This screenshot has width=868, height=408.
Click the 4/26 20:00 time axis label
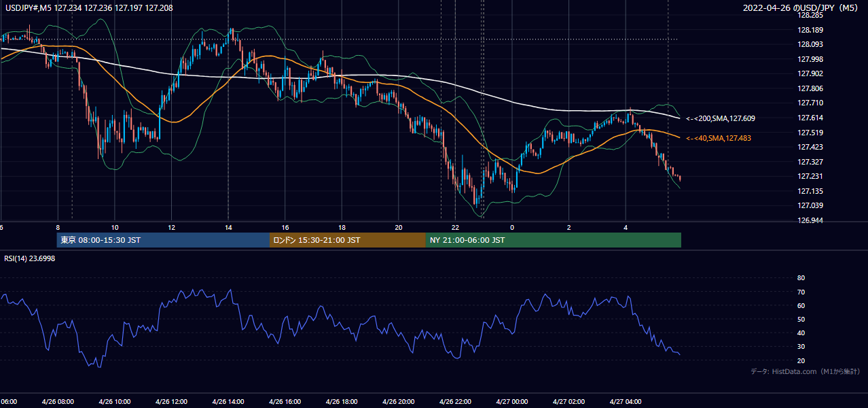(398, 401)
